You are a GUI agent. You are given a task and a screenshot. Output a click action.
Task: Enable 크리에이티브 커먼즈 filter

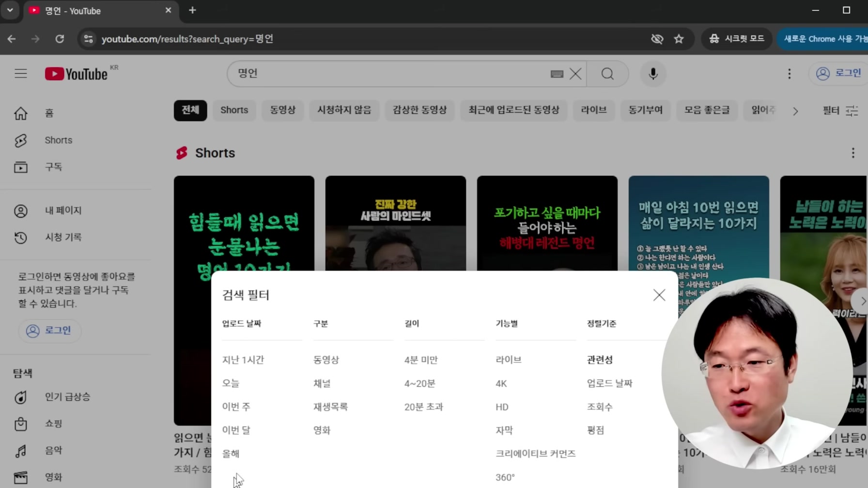coord(535,454)
